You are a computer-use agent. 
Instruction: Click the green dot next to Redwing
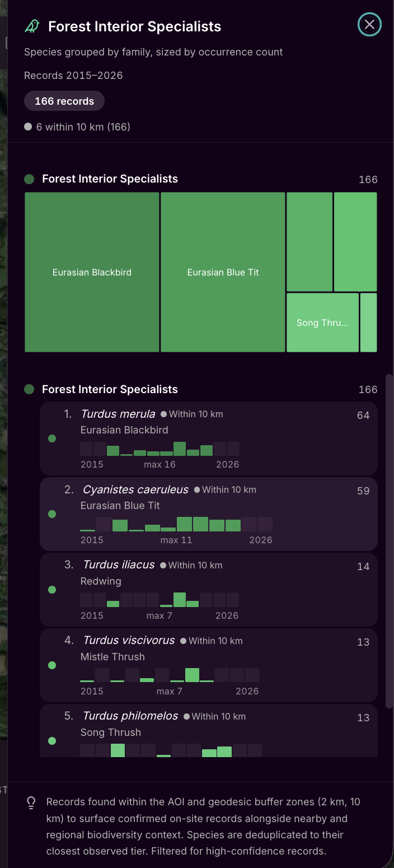pyautogui.click(x=52, y=590)
